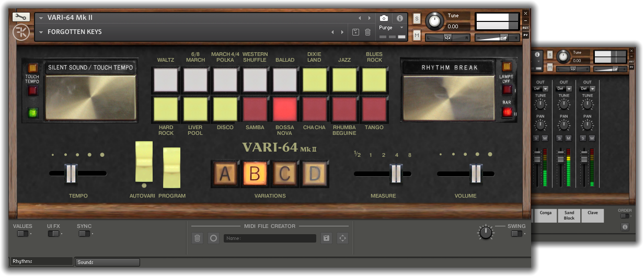Toggle the PV button below AUX
Image resolution: width=644 pixels, height=276 pixels.
point(525,35)
